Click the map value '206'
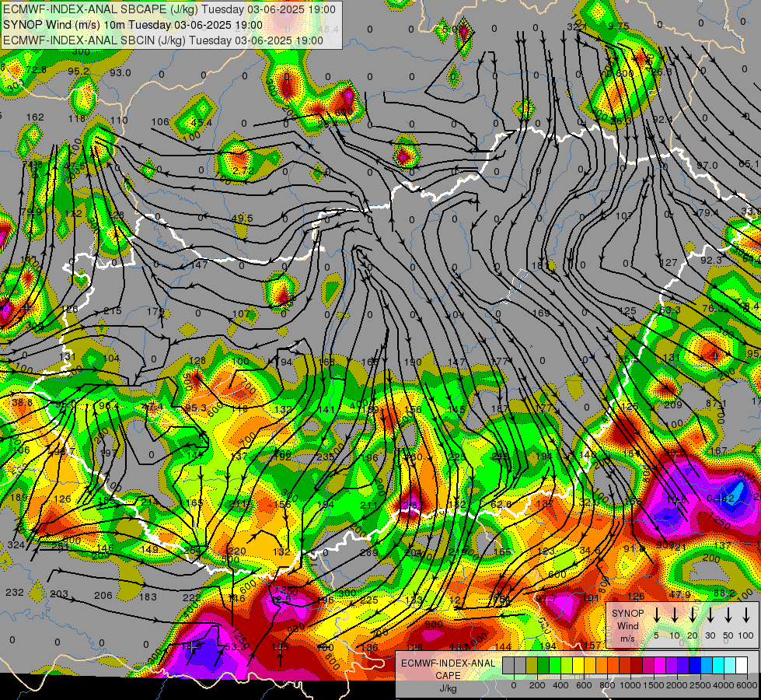The width and height of the screenshot is (761, 700). click(x=103, y=596)
